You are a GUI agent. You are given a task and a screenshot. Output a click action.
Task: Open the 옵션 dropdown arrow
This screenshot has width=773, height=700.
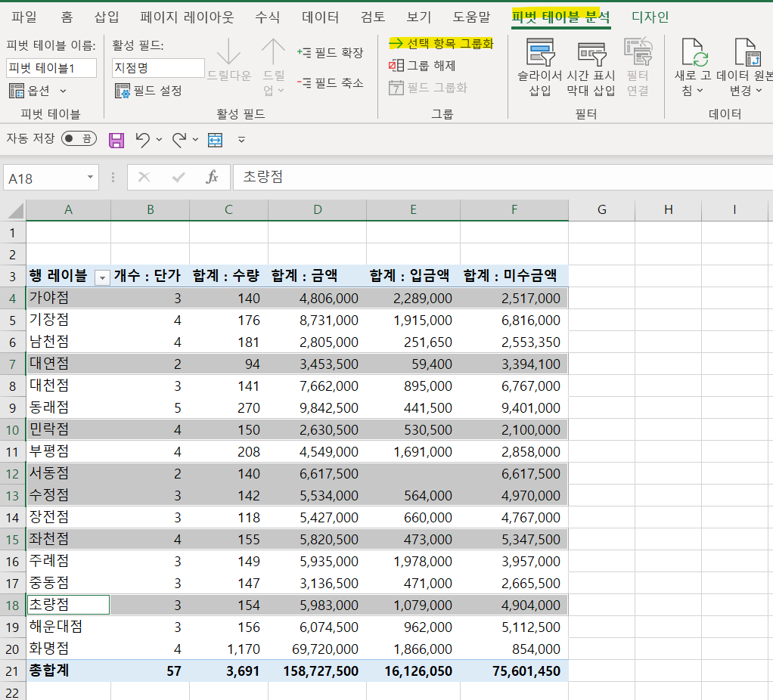coord(63,91)
